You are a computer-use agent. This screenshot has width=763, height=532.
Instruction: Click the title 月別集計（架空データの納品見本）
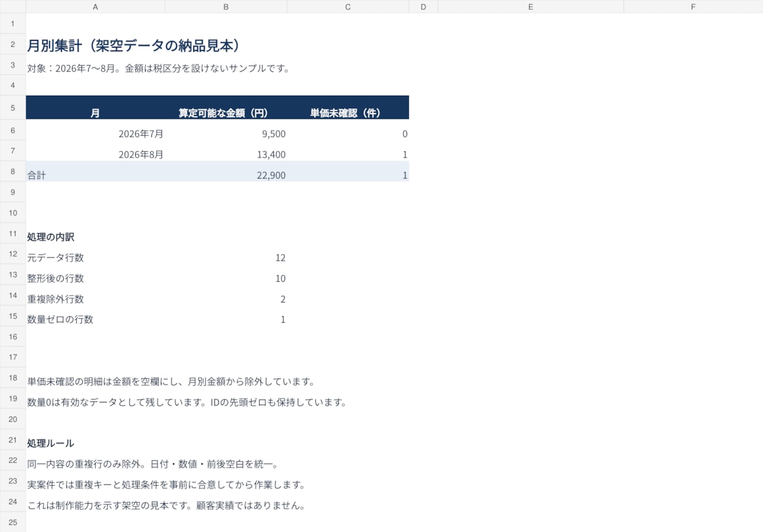[x=134, y=46]
